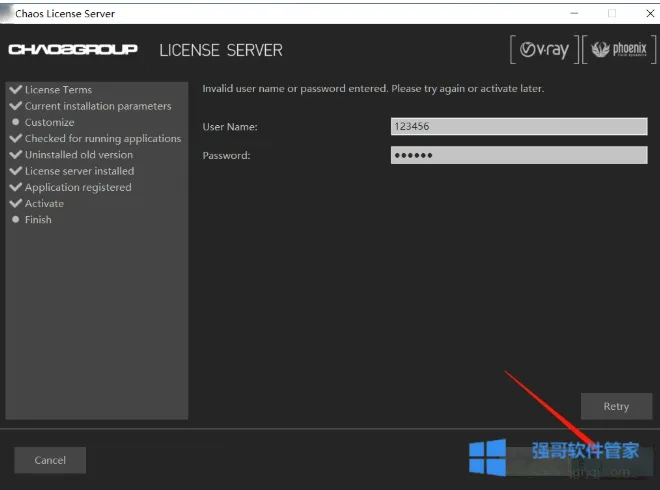This screenshot has height=490, width=660.
Task: Click the Cancel button
Action: (50, 460)
